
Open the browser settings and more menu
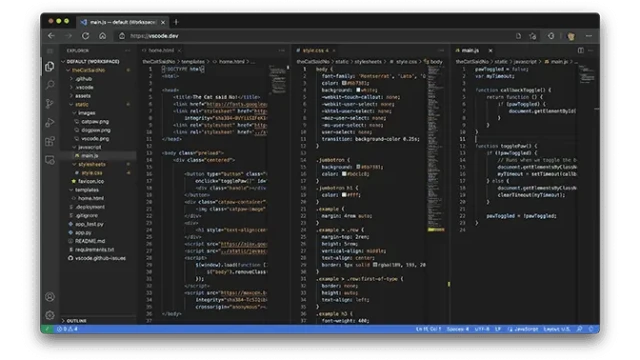tap(589, 36)
